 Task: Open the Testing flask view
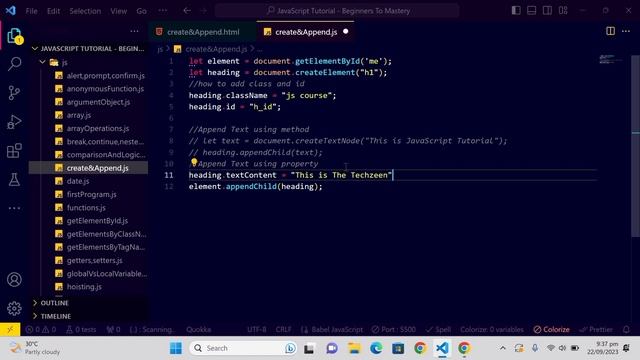tap(14, 180)
